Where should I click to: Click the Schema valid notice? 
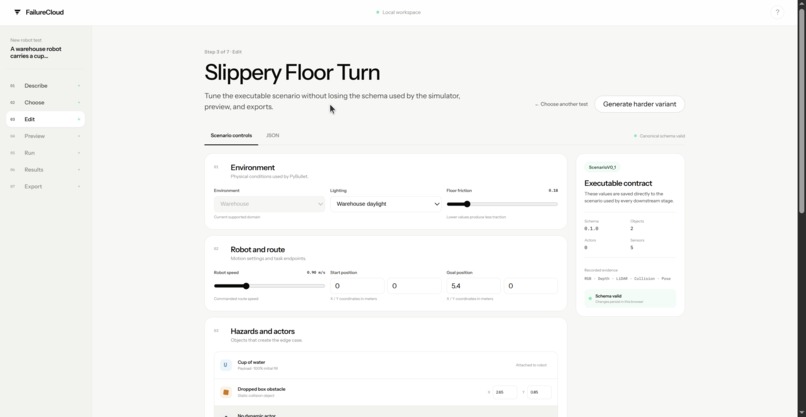(630, 298)
